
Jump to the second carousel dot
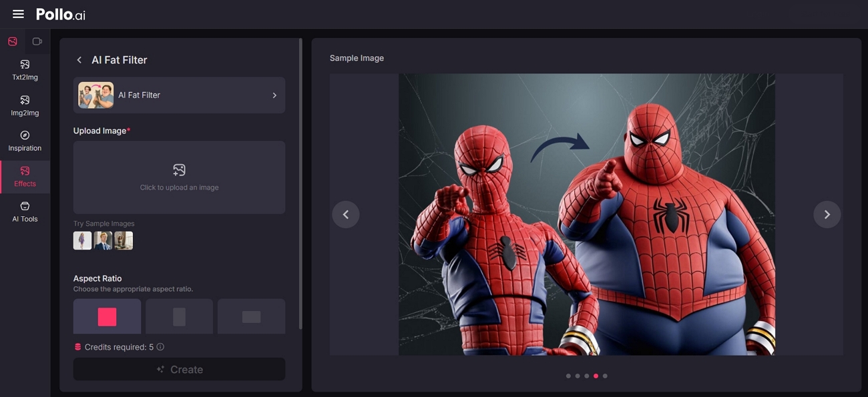point(578,376)
